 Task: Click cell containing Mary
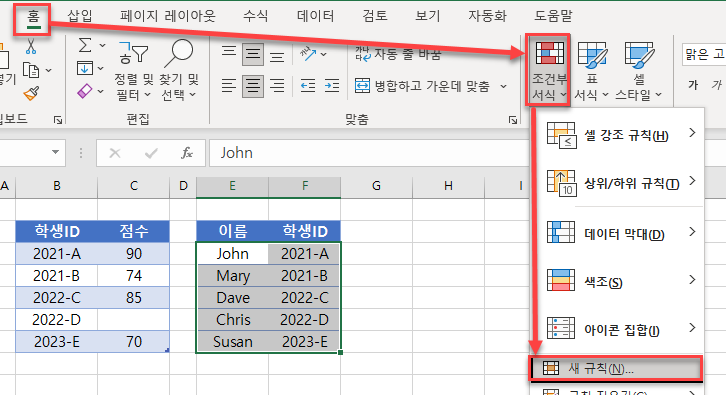(232, 276)
